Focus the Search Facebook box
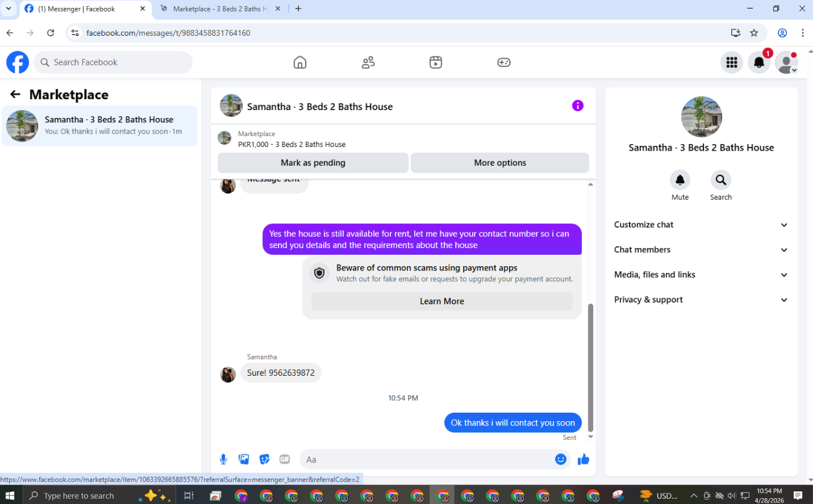This screenshot has width=813, height=504. coord(113,62)
